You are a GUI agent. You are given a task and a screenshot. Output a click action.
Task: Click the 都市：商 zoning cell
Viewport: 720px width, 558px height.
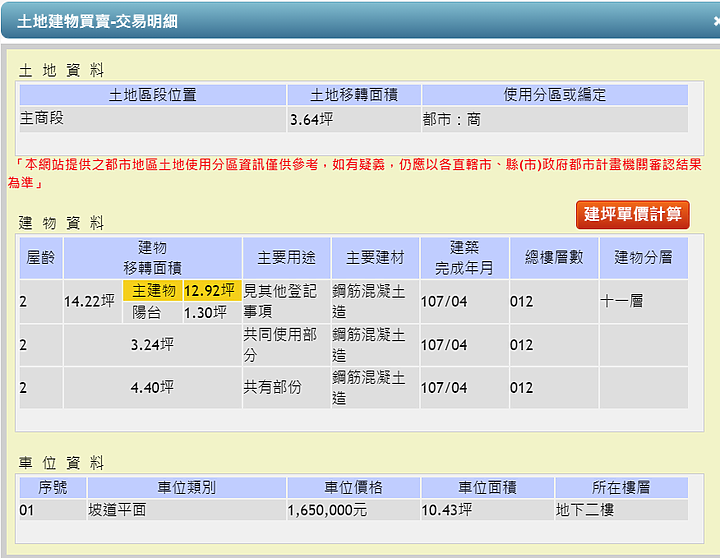[x=555, y=119]
